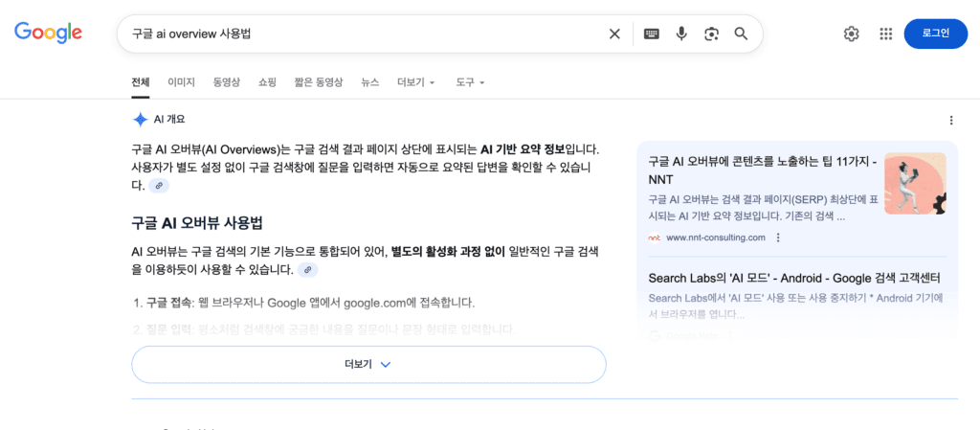Clear the search box text
The image size is (980, 430).
(x=614, y=34)
